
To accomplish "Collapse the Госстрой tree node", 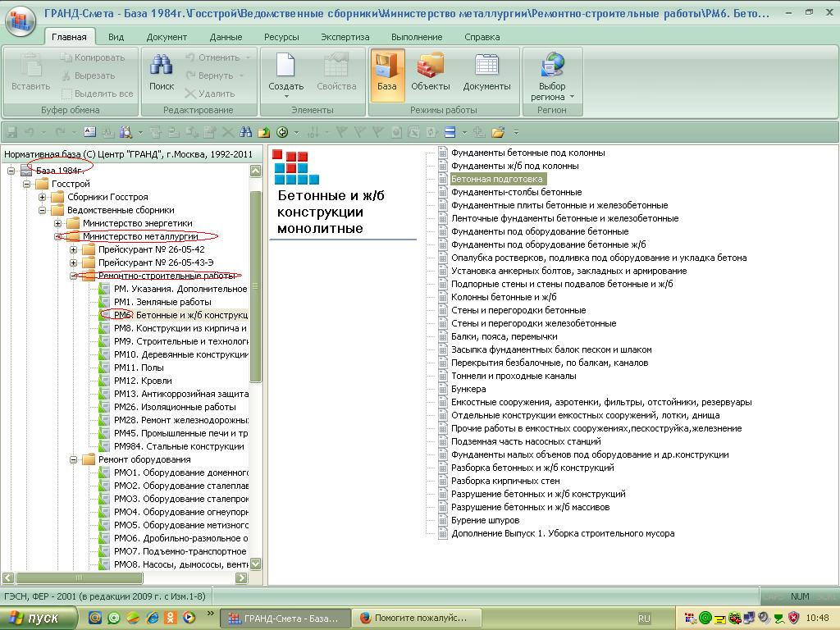I will 26,184.
